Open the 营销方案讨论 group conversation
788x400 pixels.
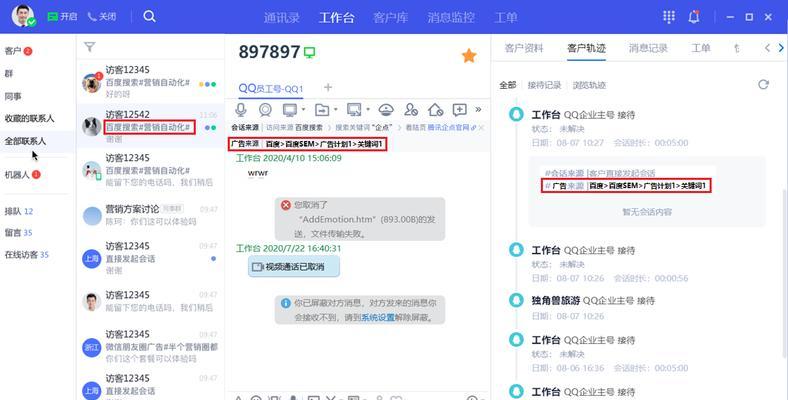point(150,215)
